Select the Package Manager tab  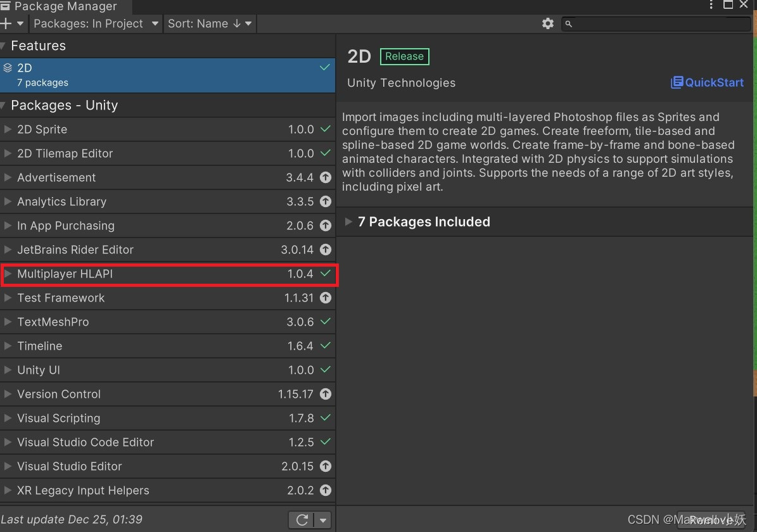click(65, 6)
